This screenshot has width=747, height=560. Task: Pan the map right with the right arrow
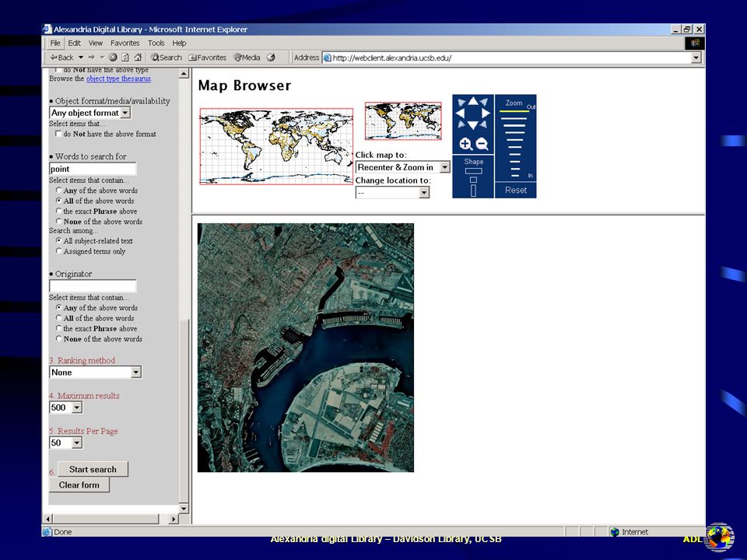pos(486,114)
